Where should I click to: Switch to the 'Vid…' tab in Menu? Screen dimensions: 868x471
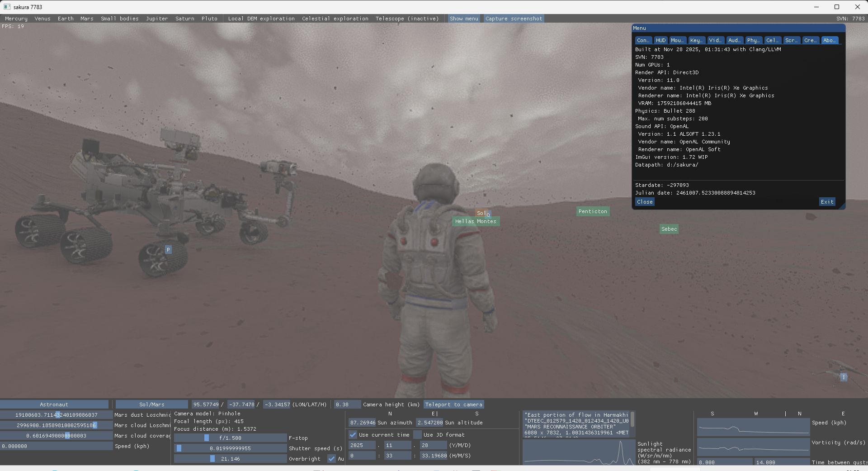[715, 40]
